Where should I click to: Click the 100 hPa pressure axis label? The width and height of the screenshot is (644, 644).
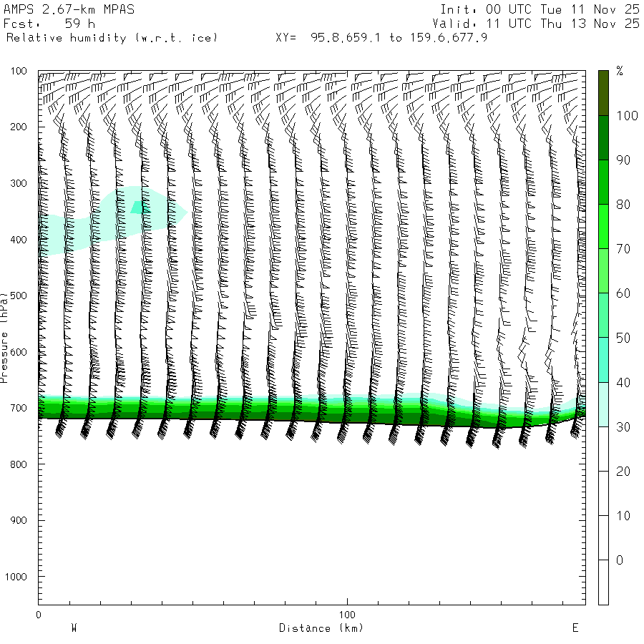pyautogui.click(x=19, y=71)
